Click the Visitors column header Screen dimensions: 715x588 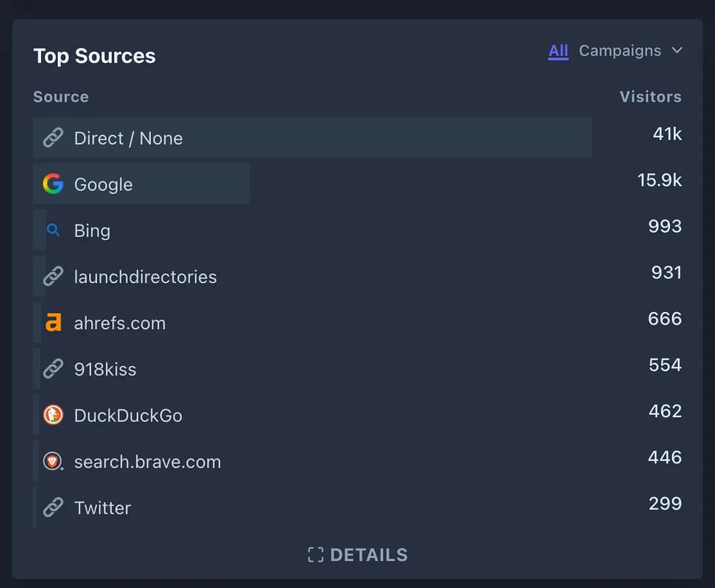[651, 97]
